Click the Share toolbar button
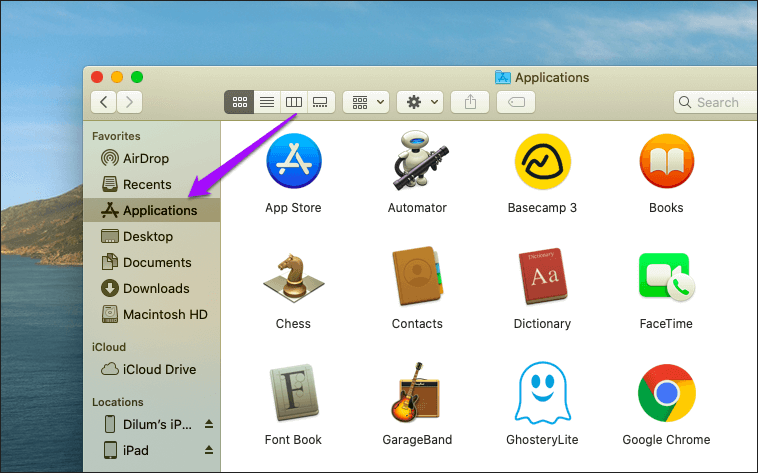Image resolution: width=758 pixels, height=473 pixels. click(x=470, y=102)
